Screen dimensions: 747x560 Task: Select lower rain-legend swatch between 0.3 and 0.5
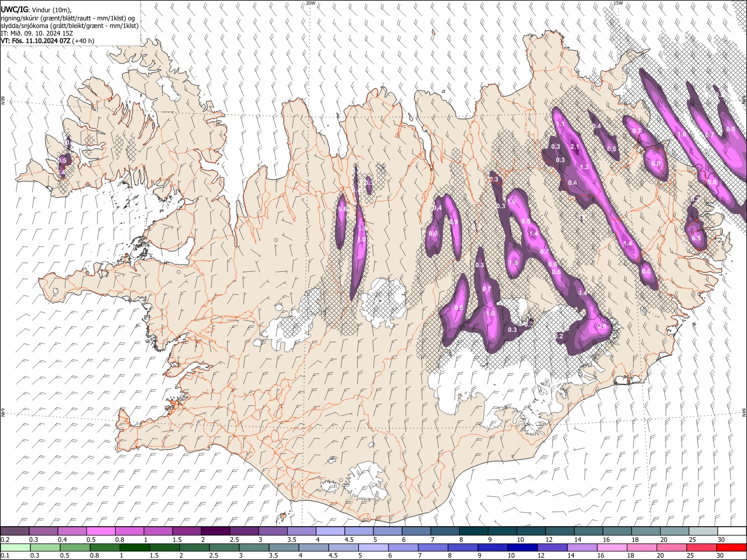[44, 547]
